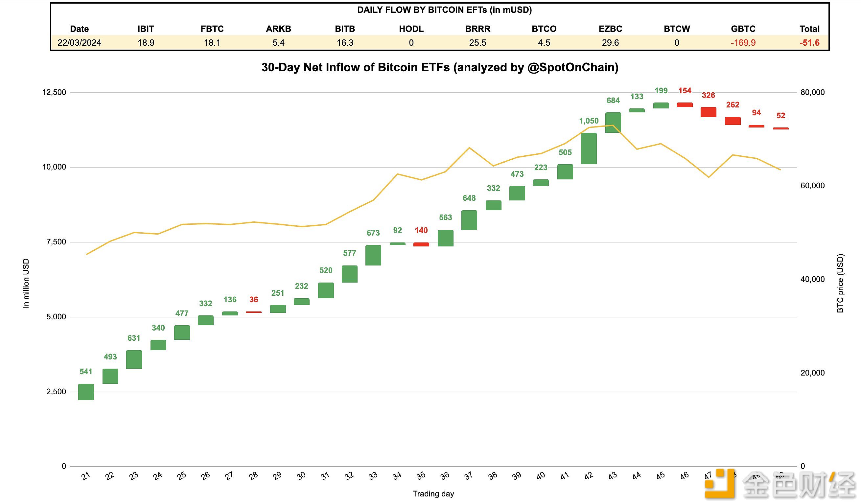Click the red bar labeled 140
Screen dimensions: 861x504
tap(421, 245)
